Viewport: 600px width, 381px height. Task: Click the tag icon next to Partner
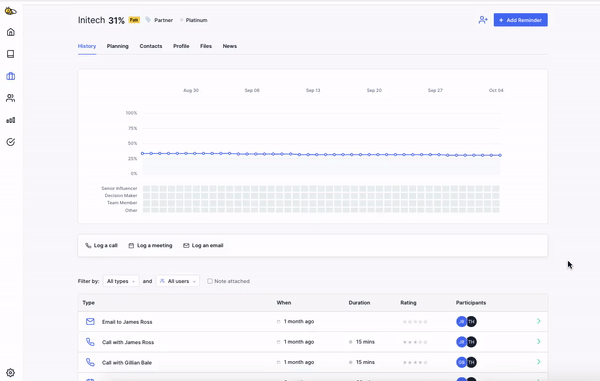(x=148, y=20)
